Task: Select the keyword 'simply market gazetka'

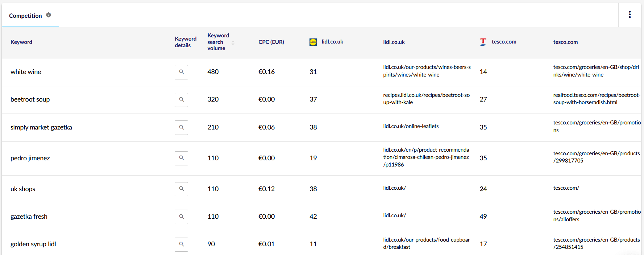Action: pyautogui.click(x=41, y=127)
